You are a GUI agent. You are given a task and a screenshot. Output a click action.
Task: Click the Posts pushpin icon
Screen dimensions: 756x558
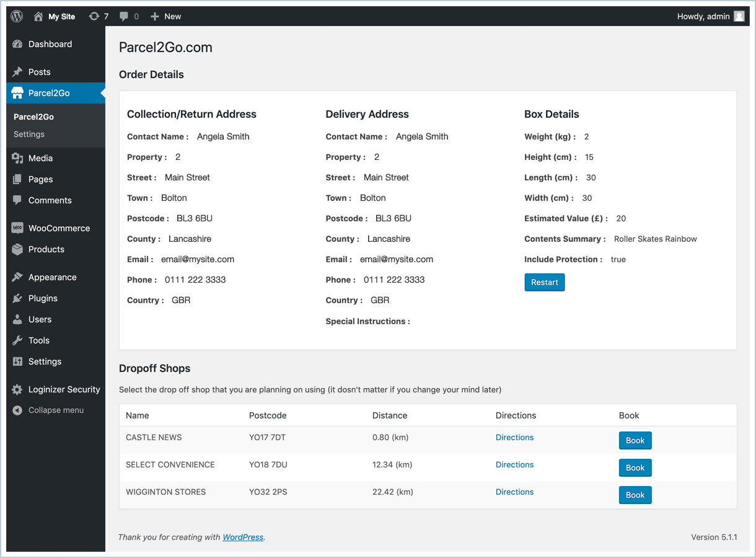[x=17, y=72]
